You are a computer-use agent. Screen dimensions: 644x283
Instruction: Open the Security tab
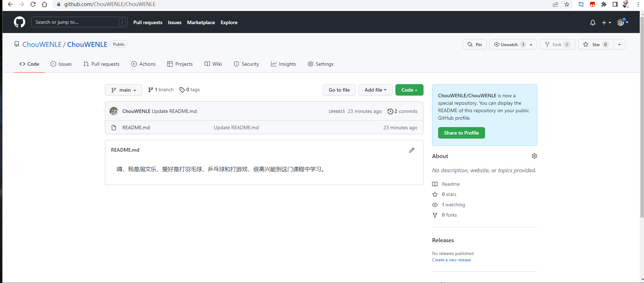246,64
